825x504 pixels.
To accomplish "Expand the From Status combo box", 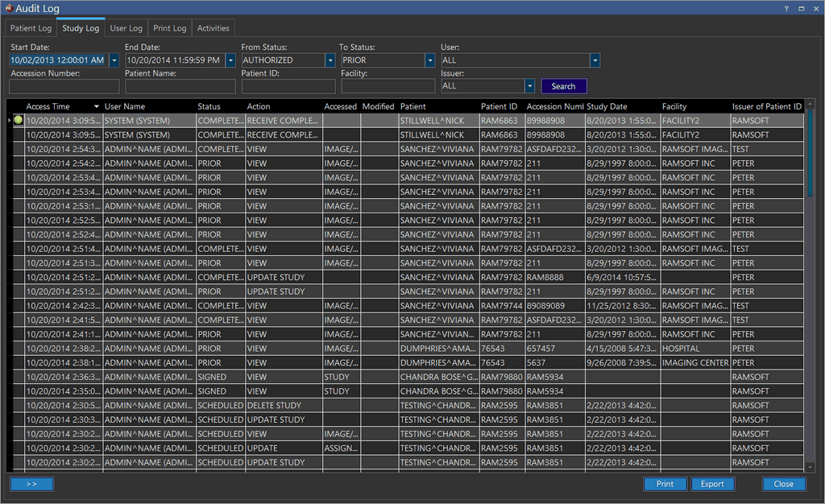I will point(330,60).
